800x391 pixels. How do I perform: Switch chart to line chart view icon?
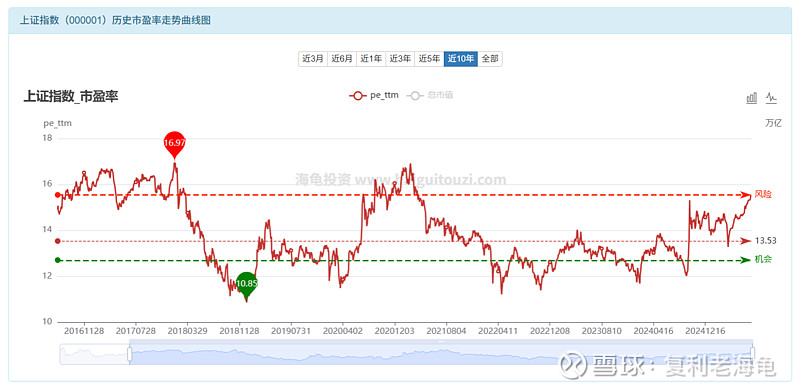[771, 97]
